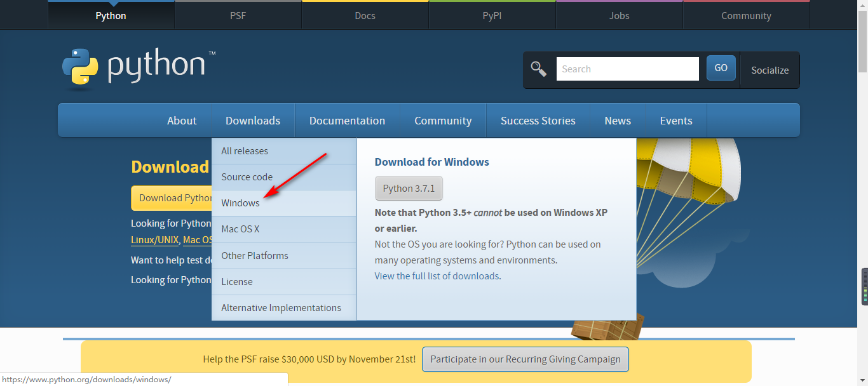Open the Downloads navigation menu
Viewport: 868px width, 386px height.
(x=253, y=121)
